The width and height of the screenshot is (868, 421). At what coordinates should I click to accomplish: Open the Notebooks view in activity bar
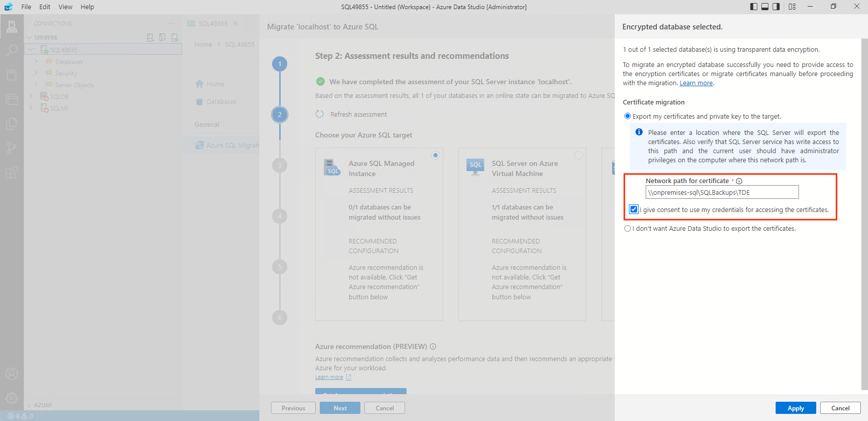tap(12, 75)
